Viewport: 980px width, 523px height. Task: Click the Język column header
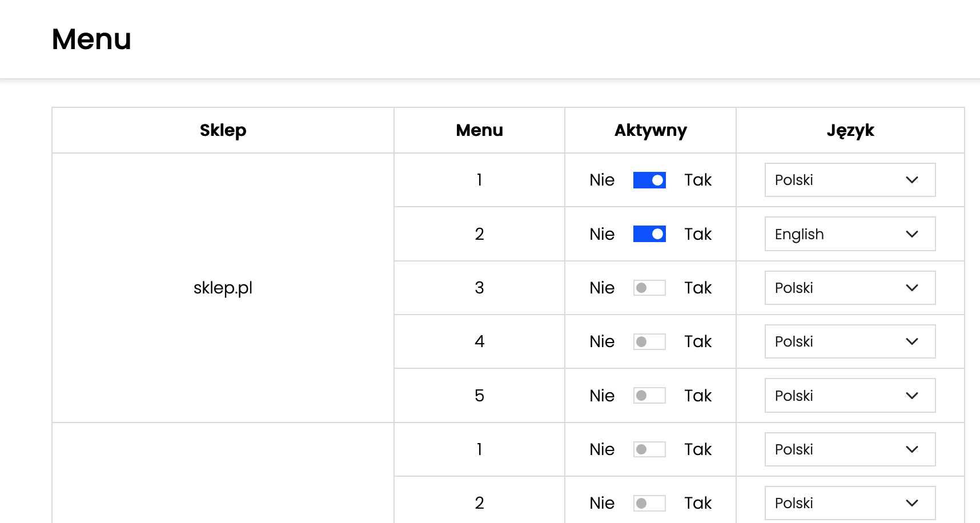(x=850, y=130)
